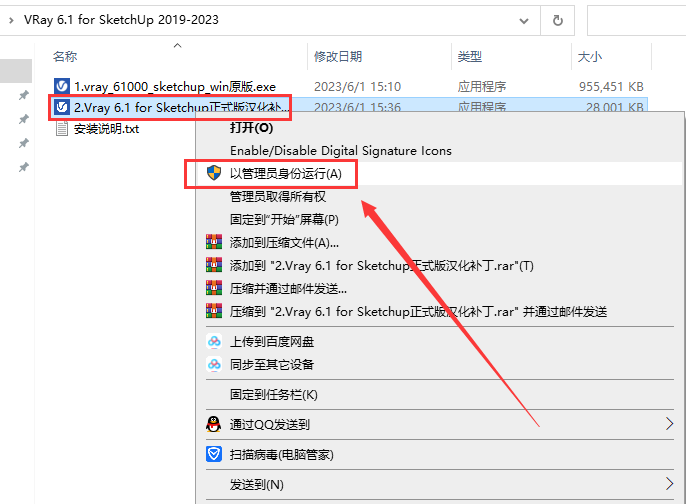This screenshot has width=686, height=504.
Task: Click the QQ penguin icon in context menu
Action: tap(213, 424)
